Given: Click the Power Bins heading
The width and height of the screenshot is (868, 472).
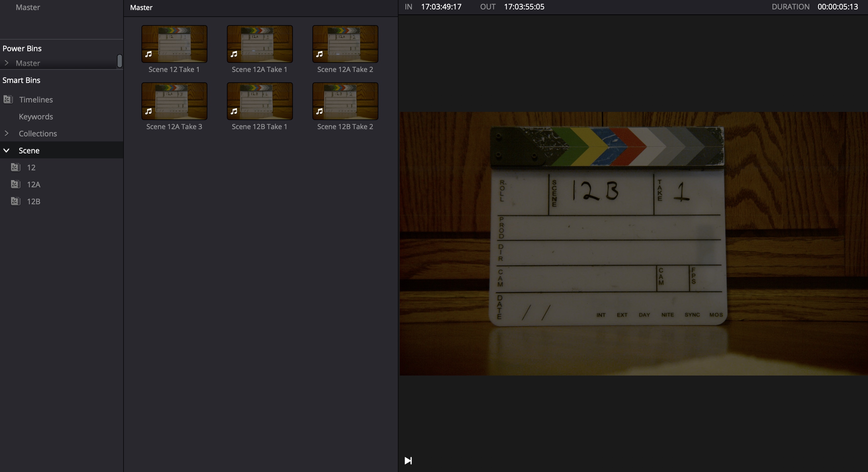Looking at the screenshot, I should (22, 48).
